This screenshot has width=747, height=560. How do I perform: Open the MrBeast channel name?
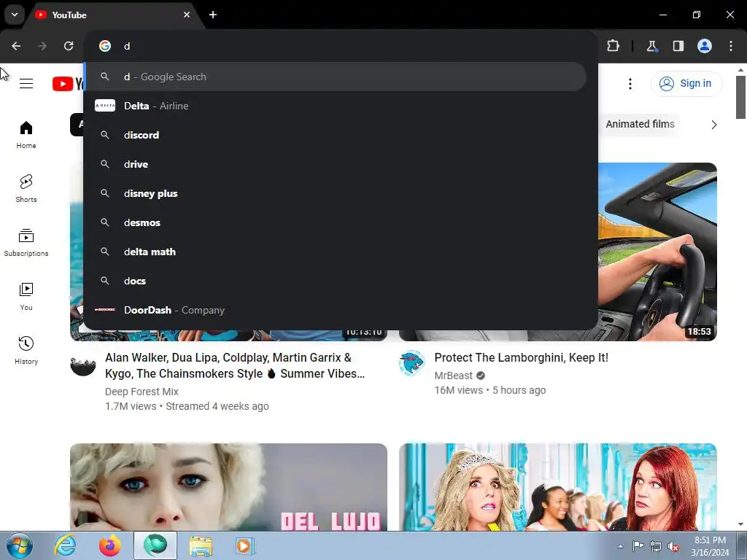[x=453, y=376]
